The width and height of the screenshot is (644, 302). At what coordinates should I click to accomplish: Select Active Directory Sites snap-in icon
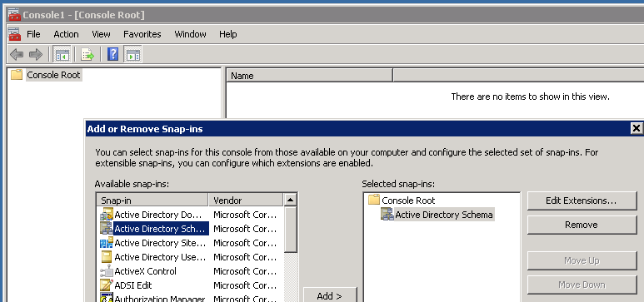pos(107,243)
